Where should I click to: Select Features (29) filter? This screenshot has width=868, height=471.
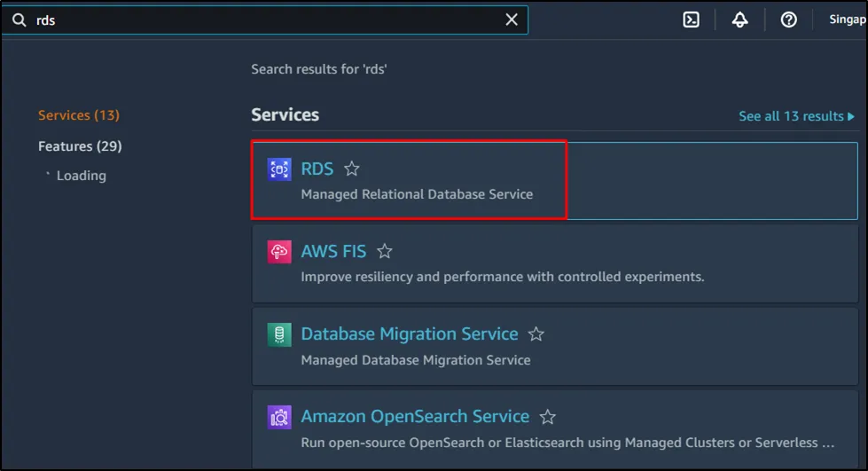tap(80, 146)
